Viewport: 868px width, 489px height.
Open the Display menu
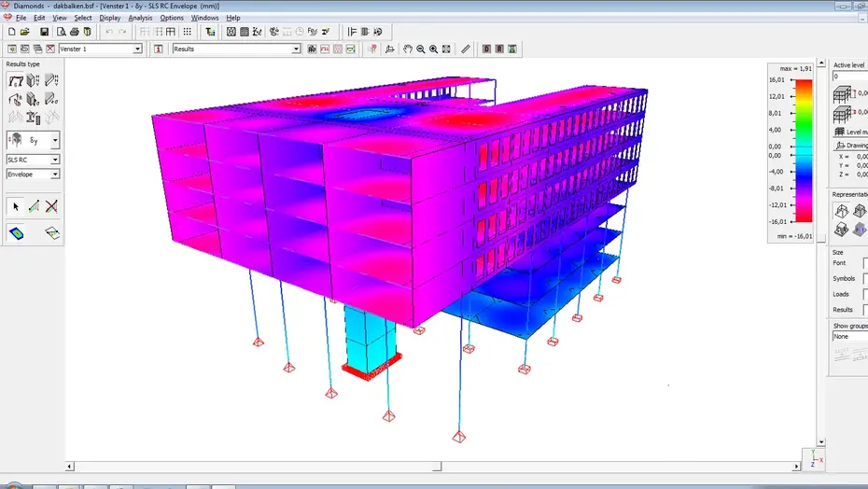(110, 18)
